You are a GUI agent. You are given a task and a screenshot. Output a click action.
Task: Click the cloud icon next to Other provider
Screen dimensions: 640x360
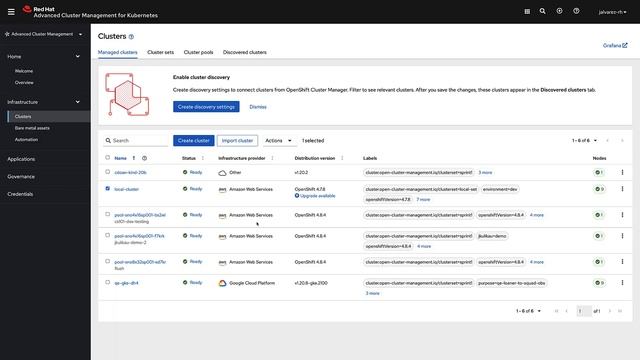click(x=222, y=173)
